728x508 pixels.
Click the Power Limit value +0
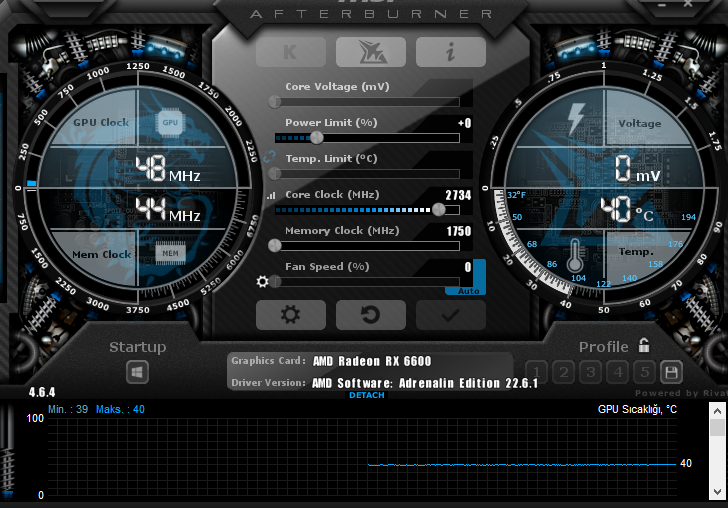coord(464,123)
